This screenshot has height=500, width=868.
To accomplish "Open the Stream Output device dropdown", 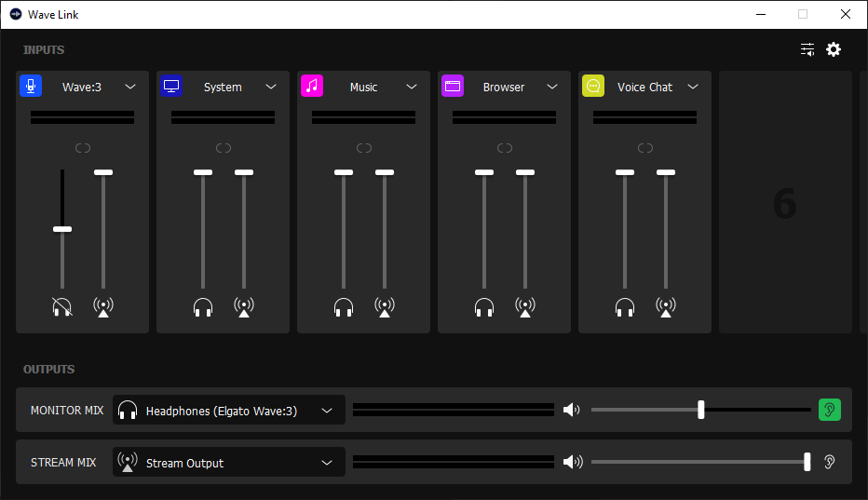I will 327,463.
